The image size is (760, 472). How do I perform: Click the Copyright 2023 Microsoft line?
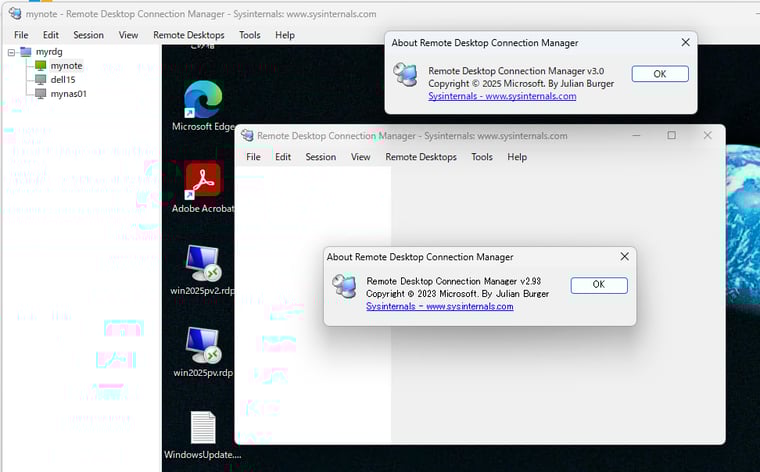(457, 294)
